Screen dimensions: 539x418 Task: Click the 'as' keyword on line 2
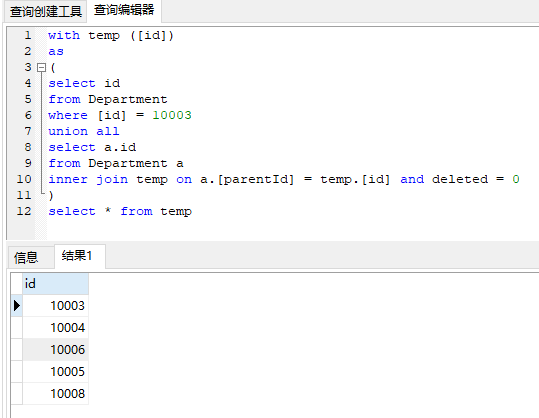(56, 51)
